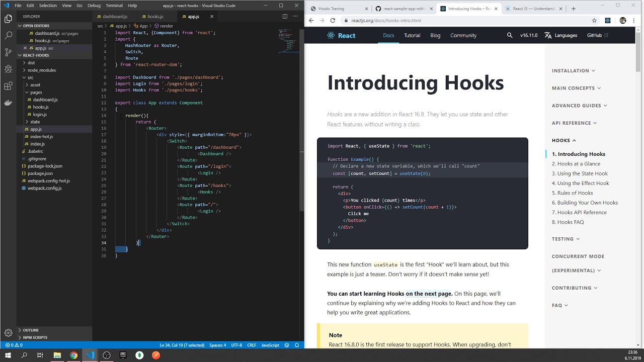
Task: Go to '2. Hooks at a Glance'
Action: pos(576,164)
